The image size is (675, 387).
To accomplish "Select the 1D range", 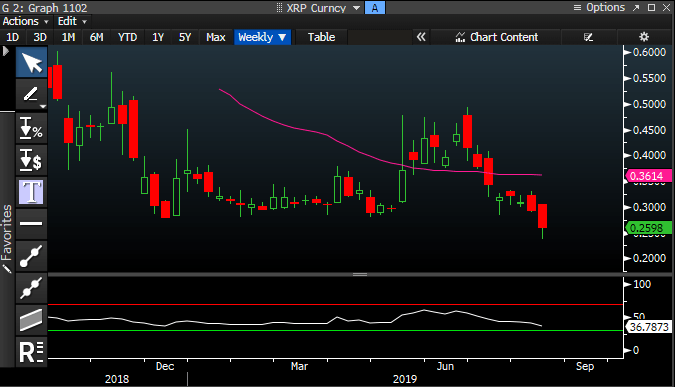I will tap(12, 37).
